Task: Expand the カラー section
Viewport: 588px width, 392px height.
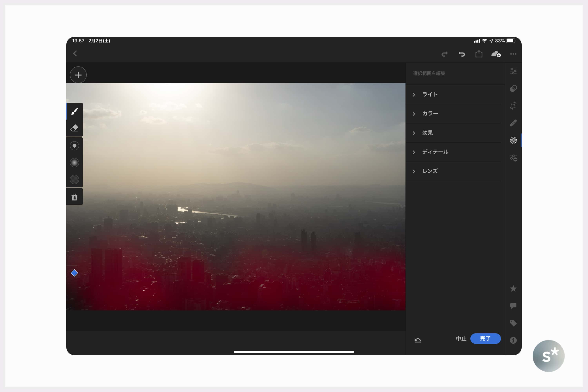Action: [x=430, y=114]
